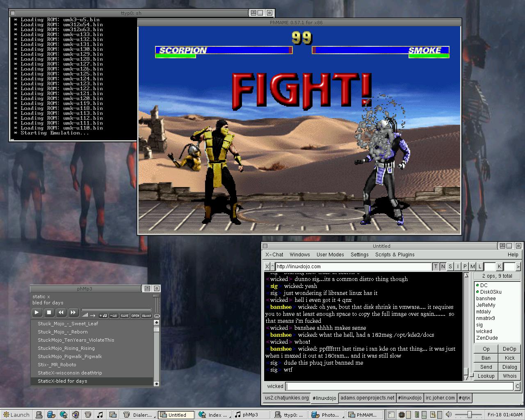Screen dimensions: 525x420
Task: Open the phMp3 About dialog
Action: click(146, 316)
